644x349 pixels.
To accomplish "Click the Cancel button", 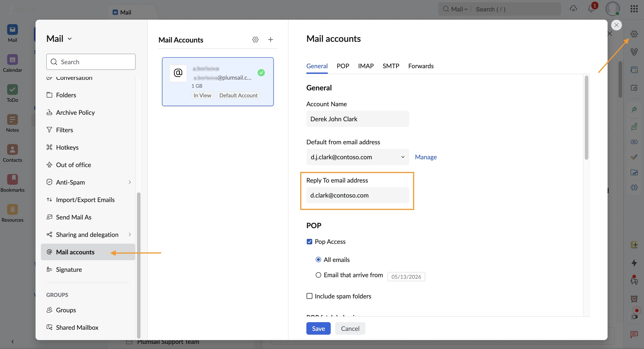I will click(350, 328).
